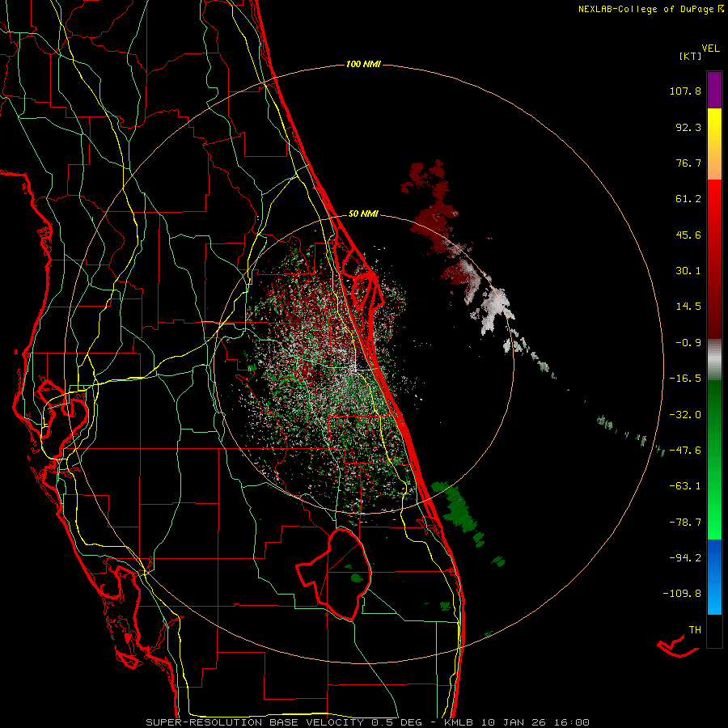Pick the blue color bar segment
The height and width of the screenshot is (728, 728).
point(714,557)
